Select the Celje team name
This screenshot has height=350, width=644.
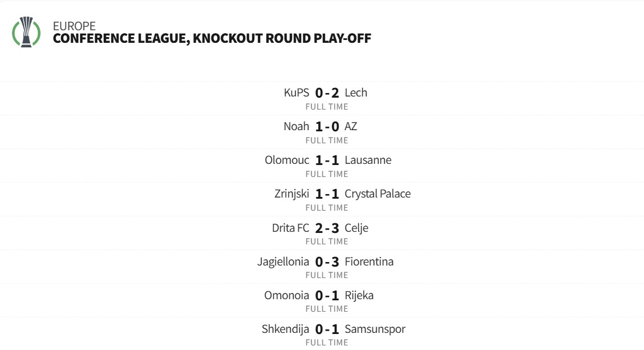coord(357,228)
